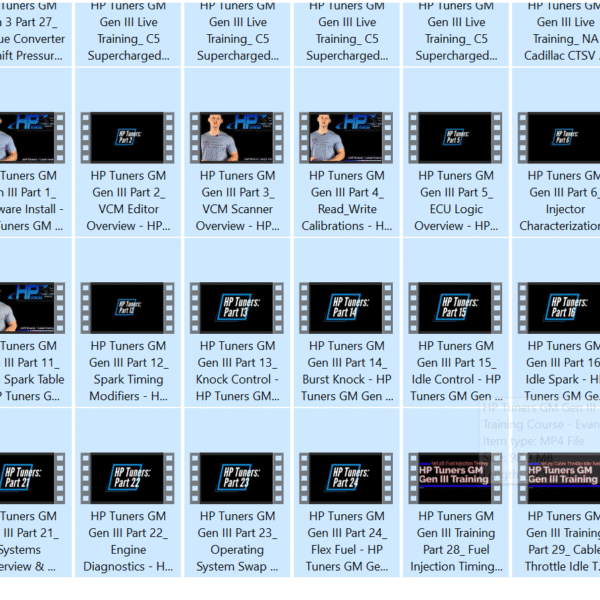Click the 'Part 16_ Idle Spark' file name
Viewport: 600px width, 600px height.
[562, 371]
